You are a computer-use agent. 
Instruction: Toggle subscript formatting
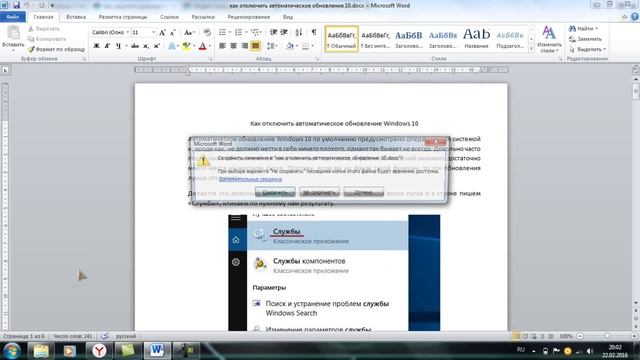[x=146, y=46]
